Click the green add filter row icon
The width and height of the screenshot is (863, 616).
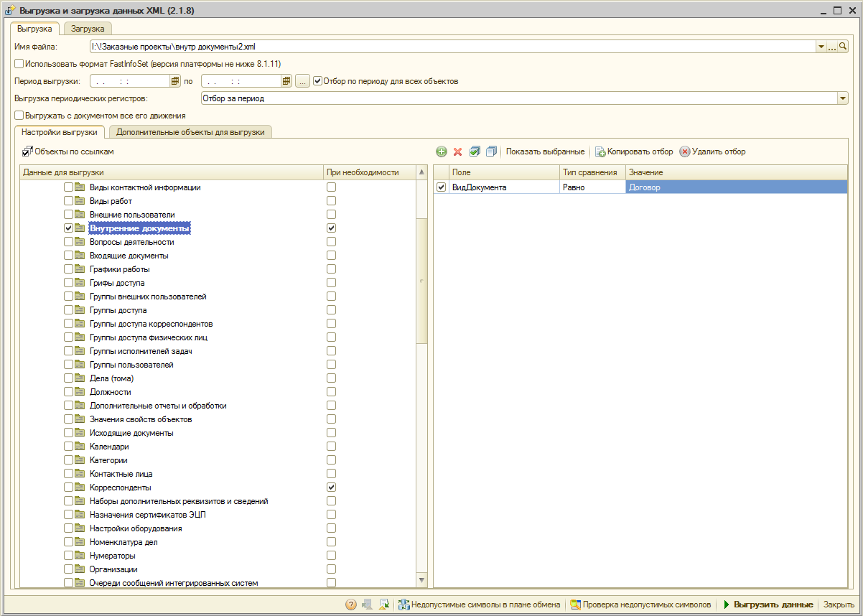[x=442, y=152]
